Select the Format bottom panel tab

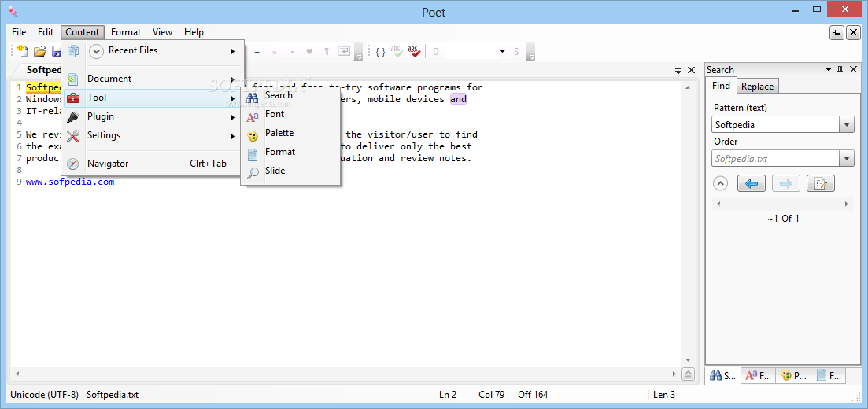pos(829,375)
